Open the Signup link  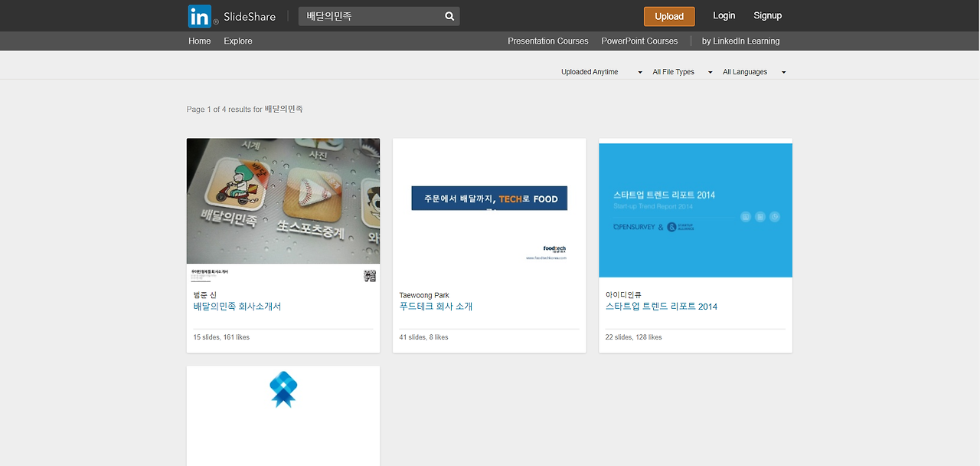click(767, 15)
